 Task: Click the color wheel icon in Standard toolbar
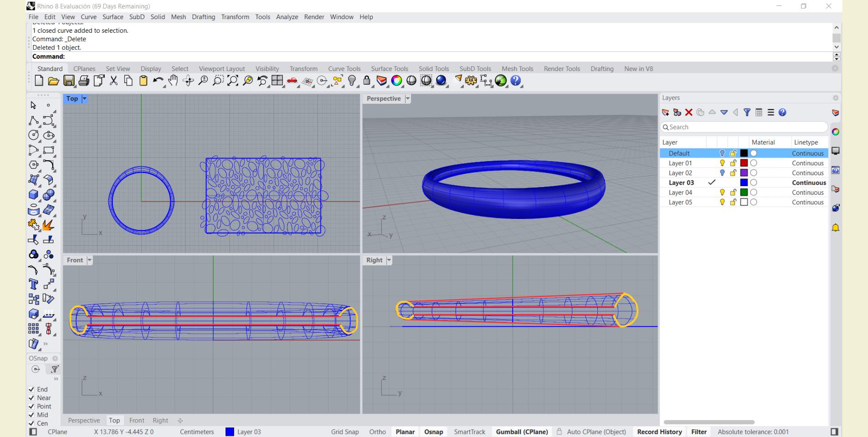[x=396, y=81]
